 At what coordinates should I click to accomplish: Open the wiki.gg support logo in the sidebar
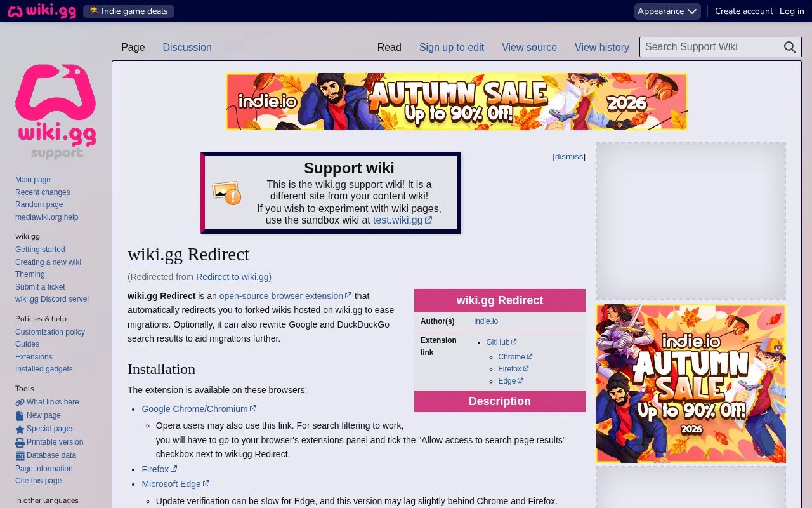point(56,111)
